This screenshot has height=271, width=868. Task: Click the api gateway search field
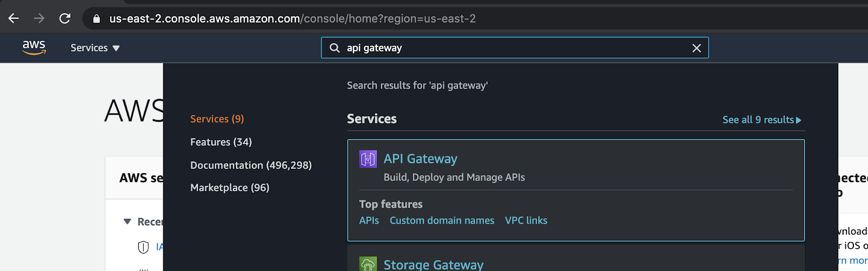[515, 48]
